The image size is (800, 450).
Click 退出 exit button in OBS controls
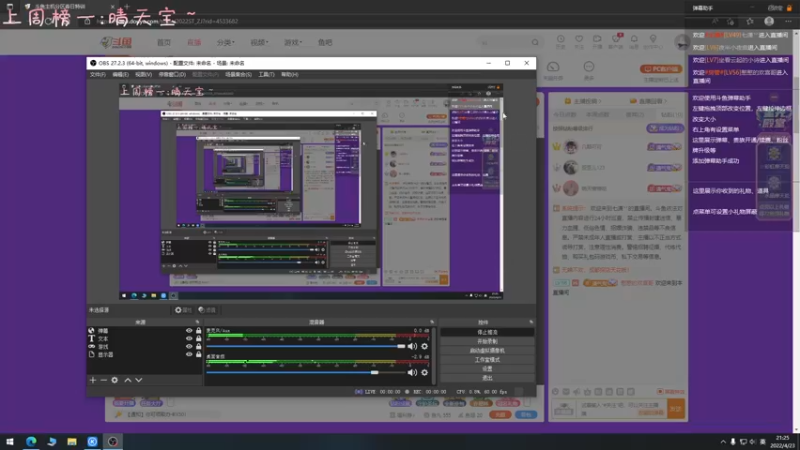click(487, 378)
